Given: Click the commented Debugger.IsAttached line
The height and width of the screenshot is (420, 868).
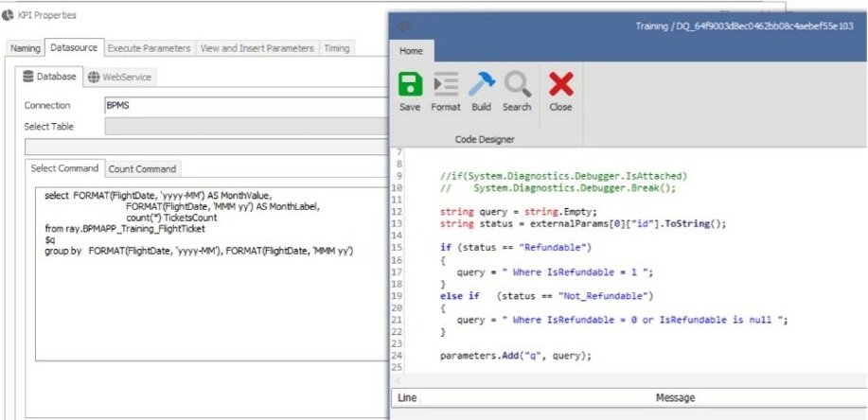Looking at the screenshot, I should click(x=563, y=176).
